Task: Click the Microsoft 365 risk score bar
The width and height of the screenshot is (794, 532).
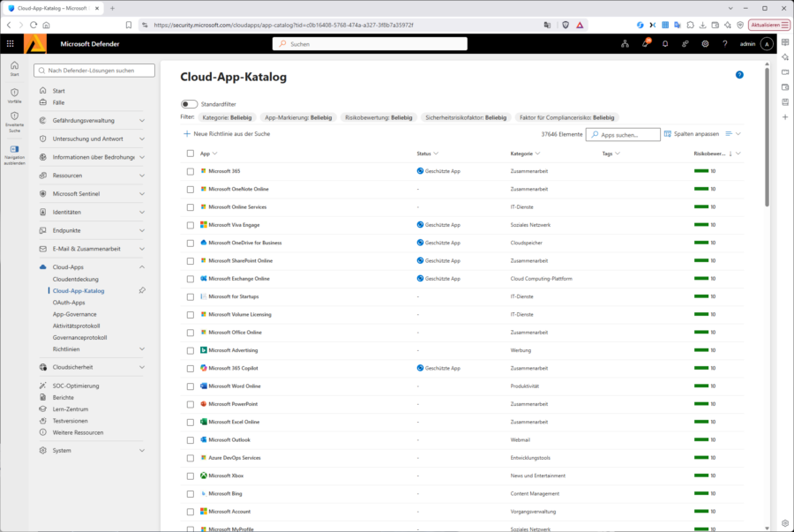Action: pos(701,171)
